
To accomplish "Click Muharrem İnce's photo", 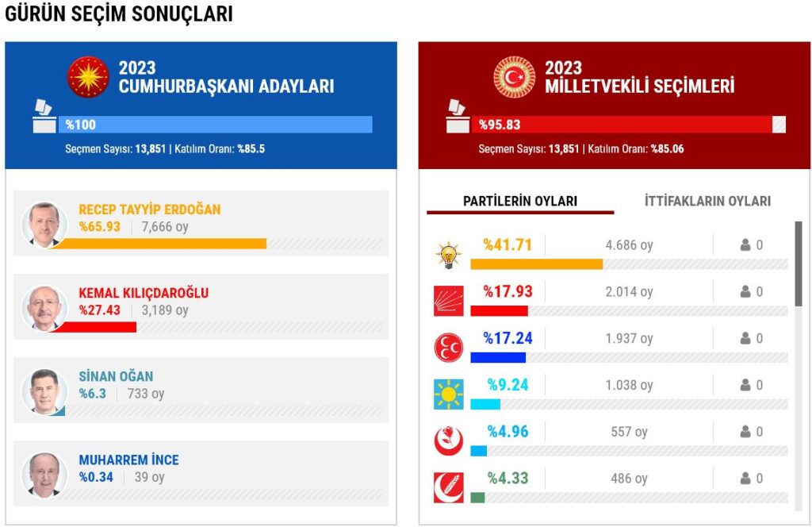I will tap(44, 475).
